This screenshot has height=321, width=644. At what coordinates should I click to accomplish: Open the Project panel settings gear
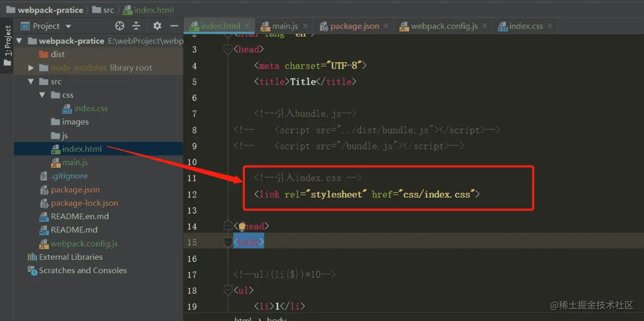(157, 26)
